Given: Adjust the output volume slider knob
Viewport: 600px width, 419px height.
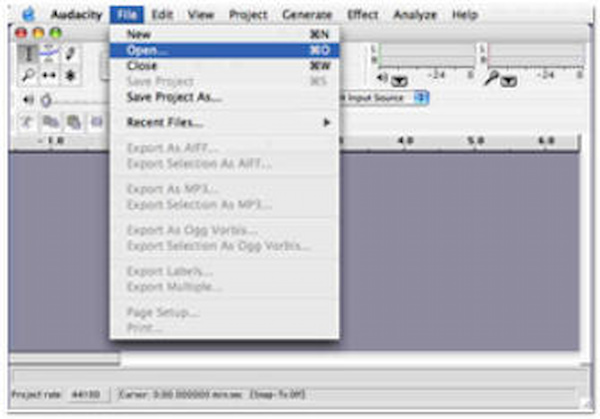Looking at the screenshot, I should tap(46, 100).
